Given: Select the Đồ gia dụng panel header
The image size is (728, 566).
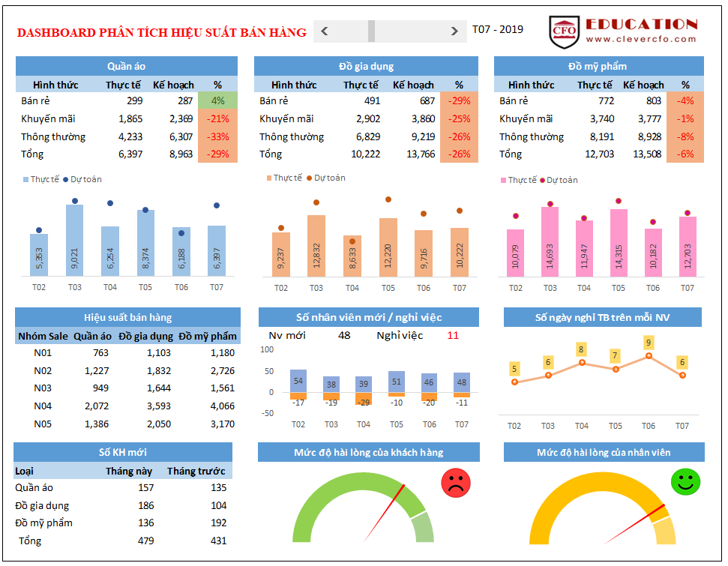Looking at the screenshot, I should point(366,66).
